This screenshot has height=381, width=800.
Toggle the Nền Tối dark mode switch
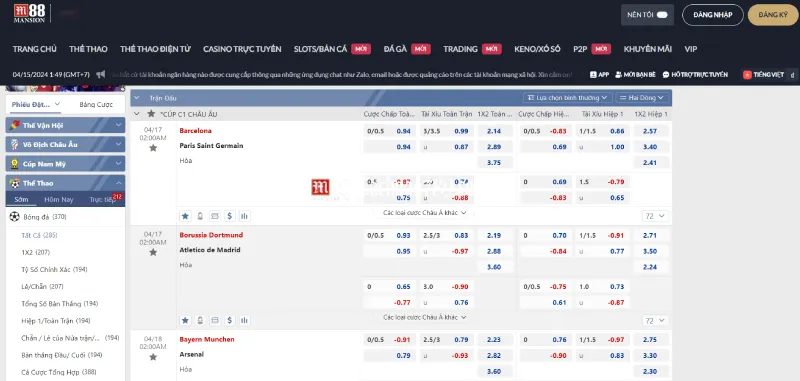[x=662, y=15]
